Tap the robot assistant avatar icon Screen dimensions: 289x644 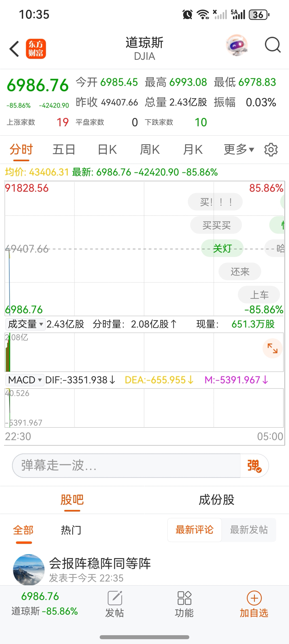237,45
